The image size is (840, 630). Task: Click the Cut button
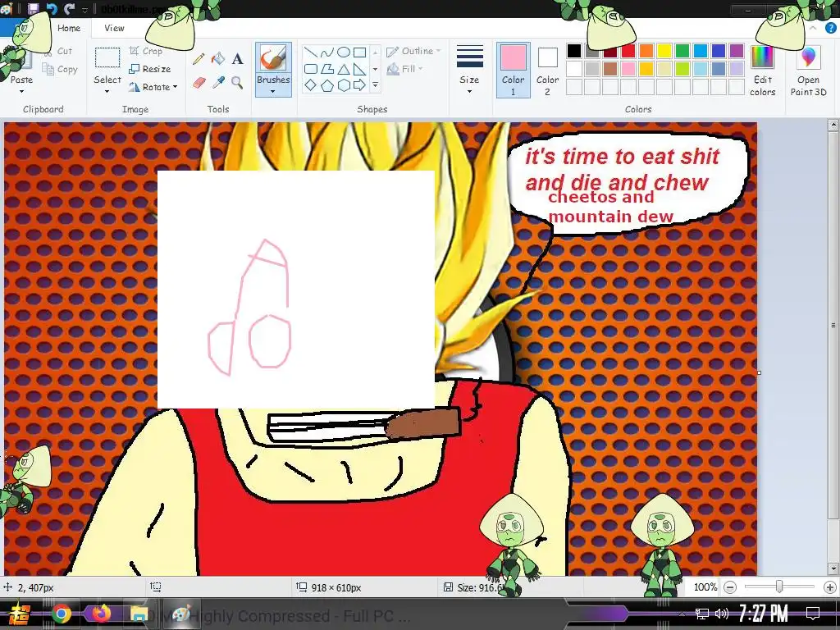[x=58, y=52]
